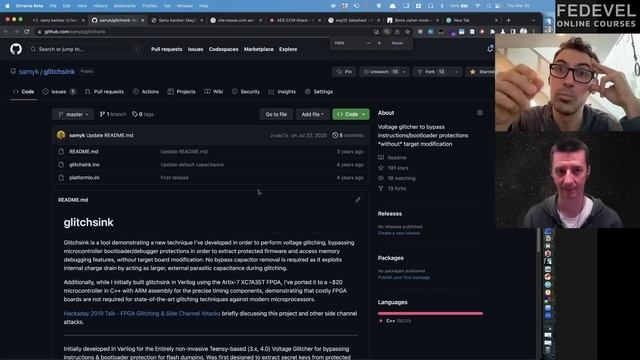Click the Go to file button
Image resolution: width=640 pixels, height=360 pixels.
pos(276,114)
